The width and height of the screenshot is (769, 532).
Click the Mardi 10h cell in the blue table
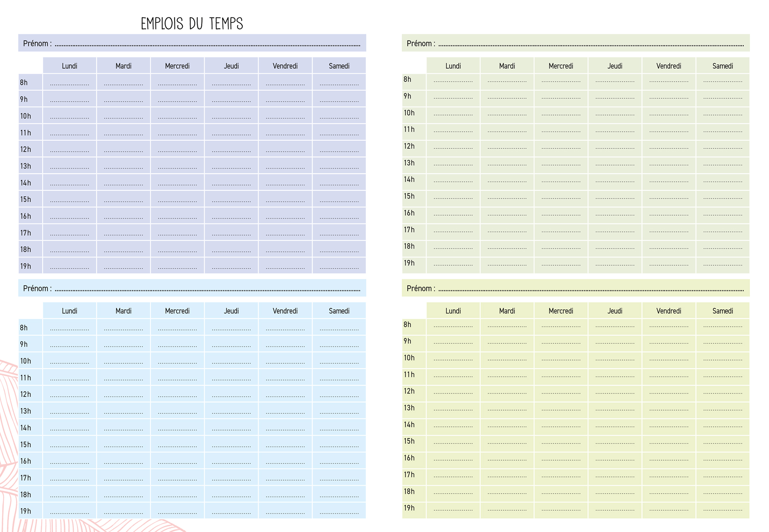pyautogui.click(x=124, y=361)
